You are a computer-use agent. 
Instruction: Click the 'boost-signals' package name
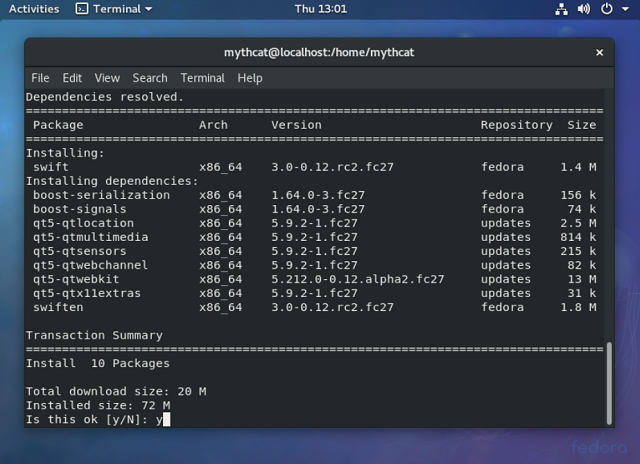[x=80, y=209]
